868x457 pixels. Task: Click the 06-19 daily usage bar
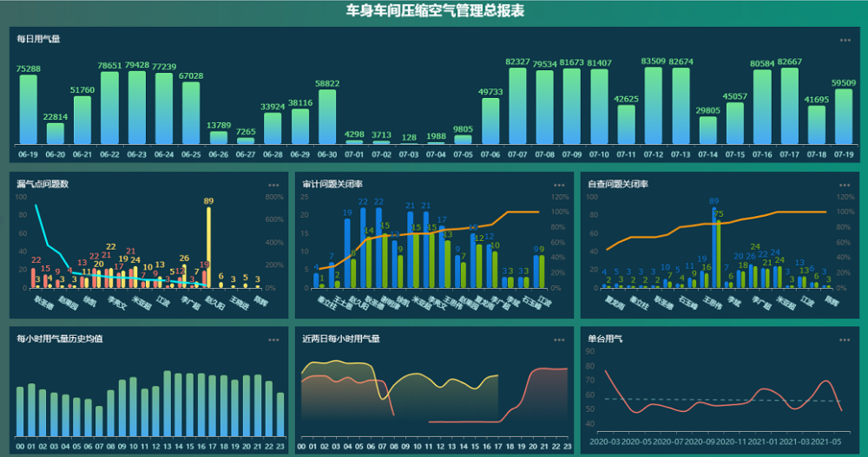29,109
